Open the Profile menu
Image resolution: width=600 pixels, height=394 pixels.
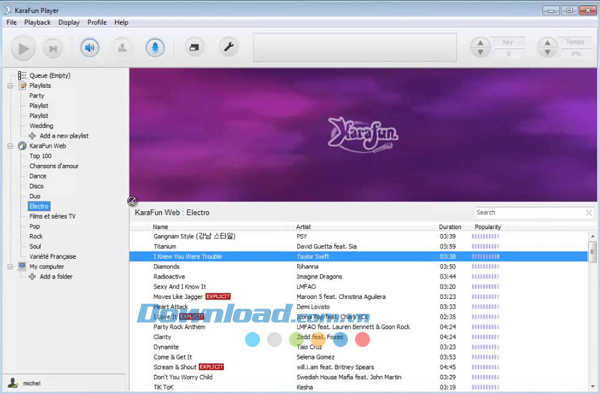97,22
